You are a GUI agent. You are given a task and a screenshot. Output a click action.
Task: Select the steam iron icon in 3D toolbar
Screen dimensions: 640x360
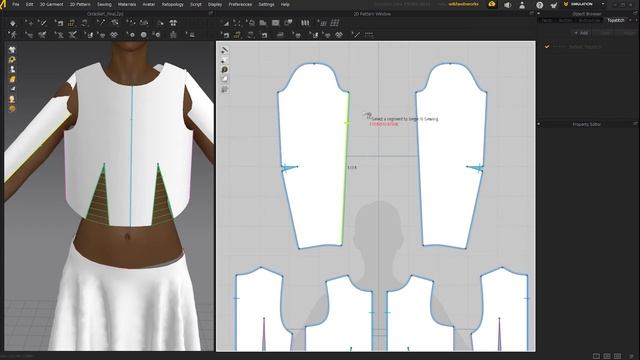coord(192,35)
